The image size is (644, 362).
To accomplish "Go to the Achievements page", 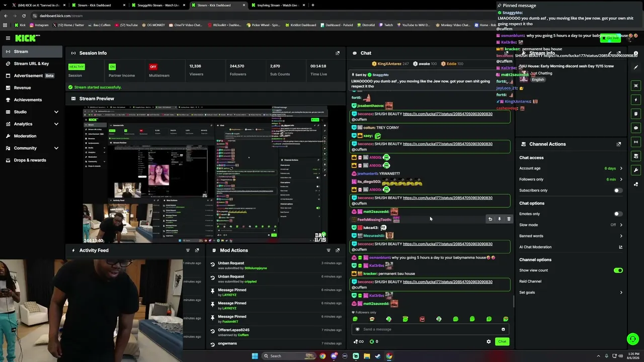I will click(31, 100).
